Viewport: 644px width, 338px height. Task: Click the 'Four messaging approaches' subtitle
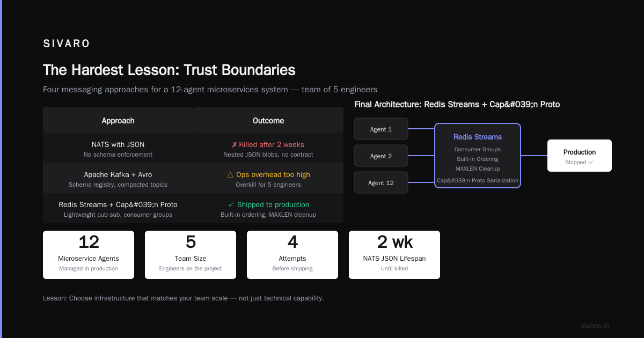(210, 90)
